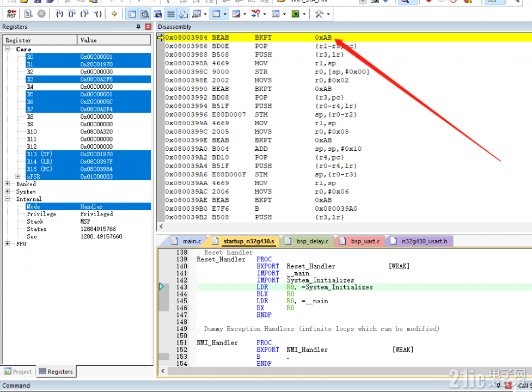Click the Value column header
The height and width of the screenshot is (392, 532).
coord(114,40)
